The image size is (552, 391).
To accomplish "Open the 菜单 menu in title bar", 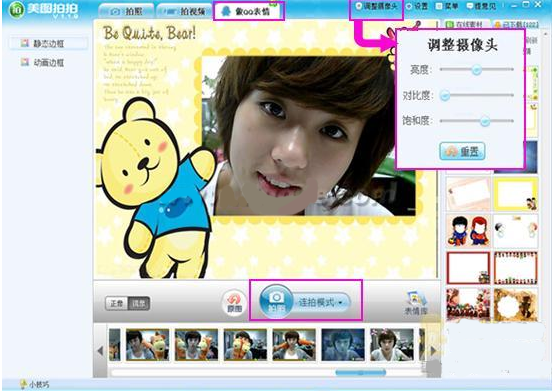I will [446, 6].
